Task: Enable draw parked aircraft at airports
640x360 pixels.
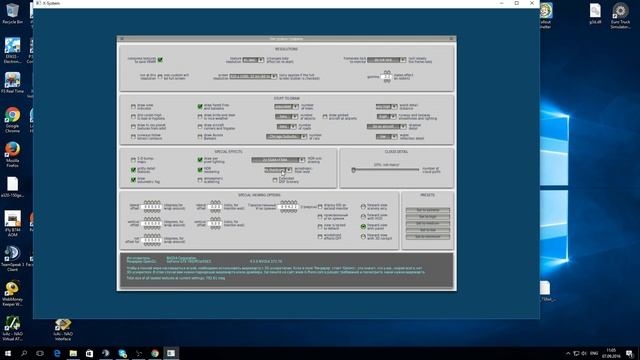Action: 325,117
